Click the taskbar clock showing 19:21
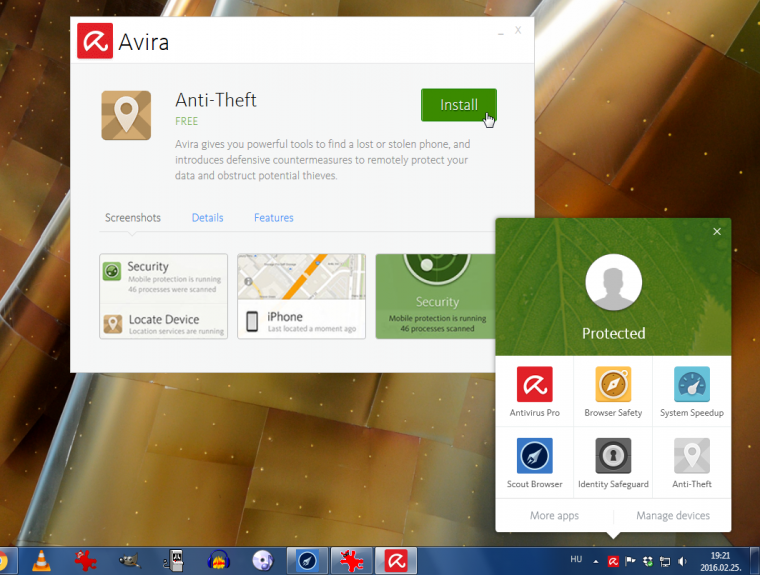760x575 pixels. (720, 561)
